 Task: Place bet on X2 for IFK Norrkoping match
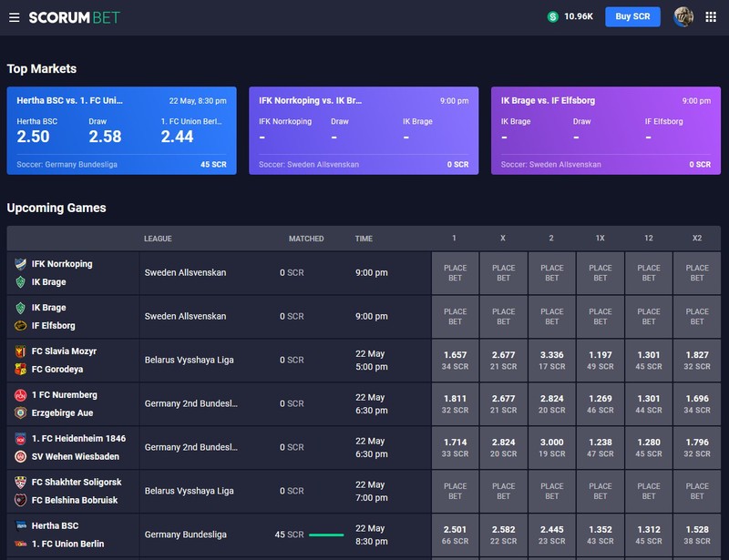pos(697,273)
